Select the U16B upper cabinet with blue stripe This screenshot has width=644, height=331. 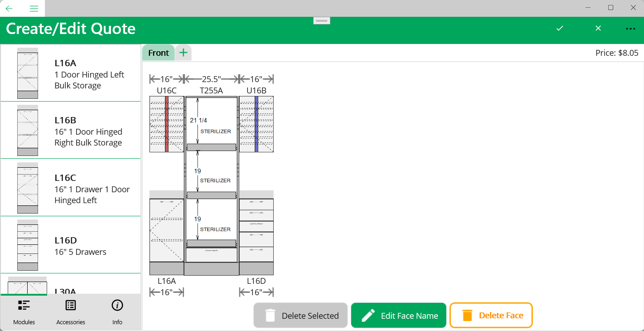tap(257, 124)
